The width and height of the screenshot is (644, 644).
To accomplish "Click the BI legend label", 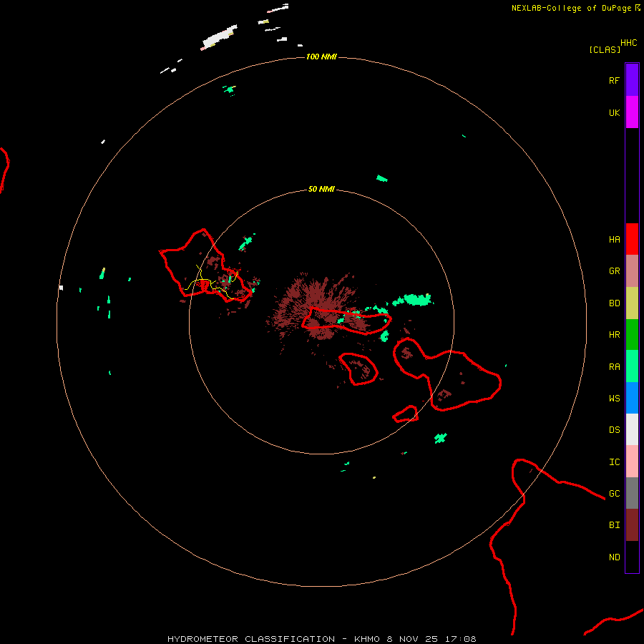I will point(614,525).
